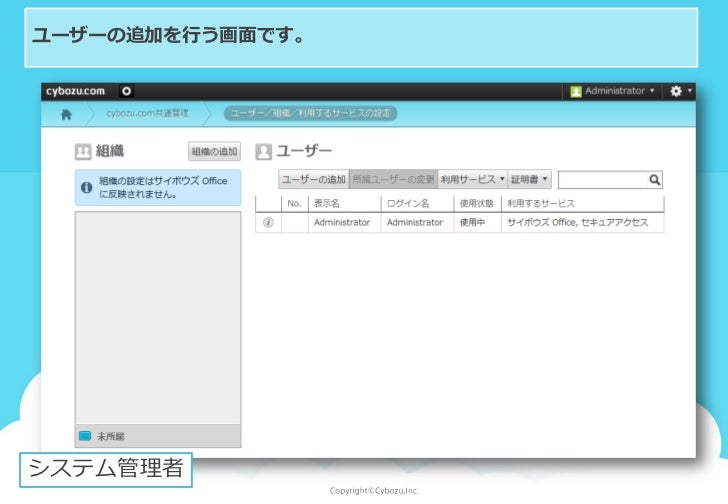This screenshot has width=728, height=504.
Task: Click the blue 未所属 folder icon
Action: click(x=85, y=436)
